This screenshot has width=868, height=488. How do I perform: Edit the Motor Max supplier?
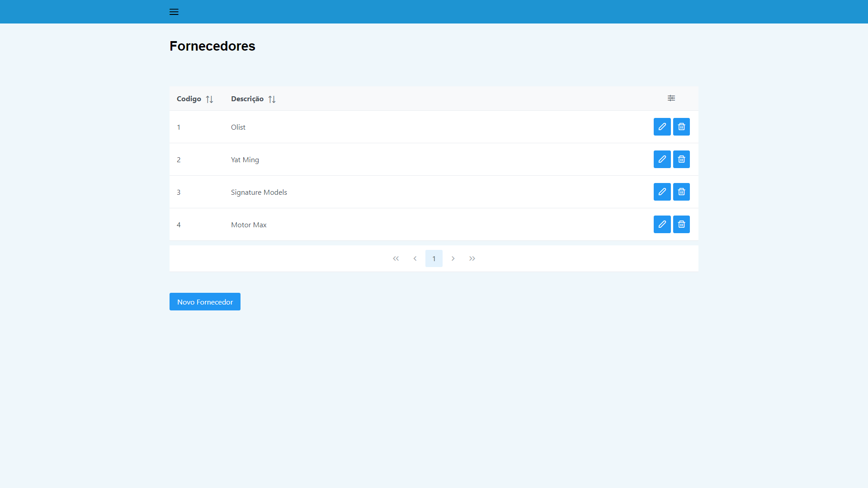(662, 225)
